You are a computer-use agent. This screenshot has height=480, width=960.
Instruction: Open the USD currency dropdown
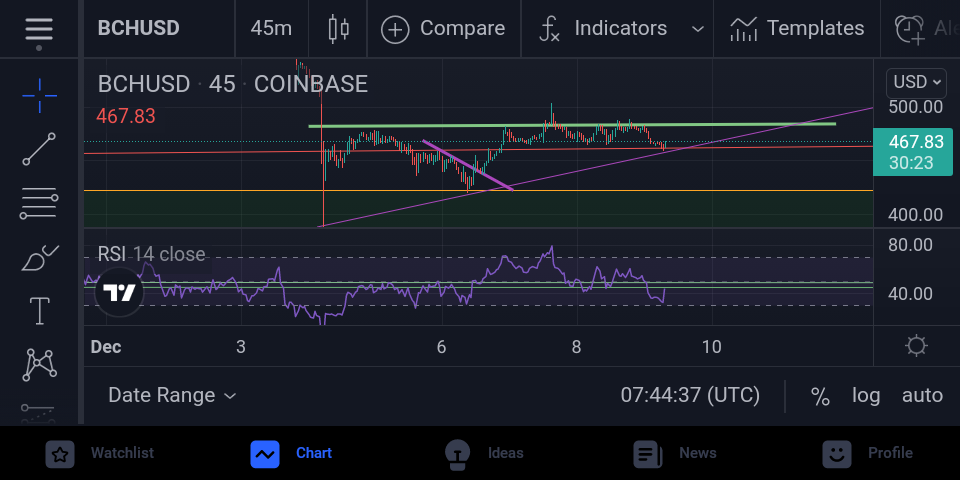point(917,82)
